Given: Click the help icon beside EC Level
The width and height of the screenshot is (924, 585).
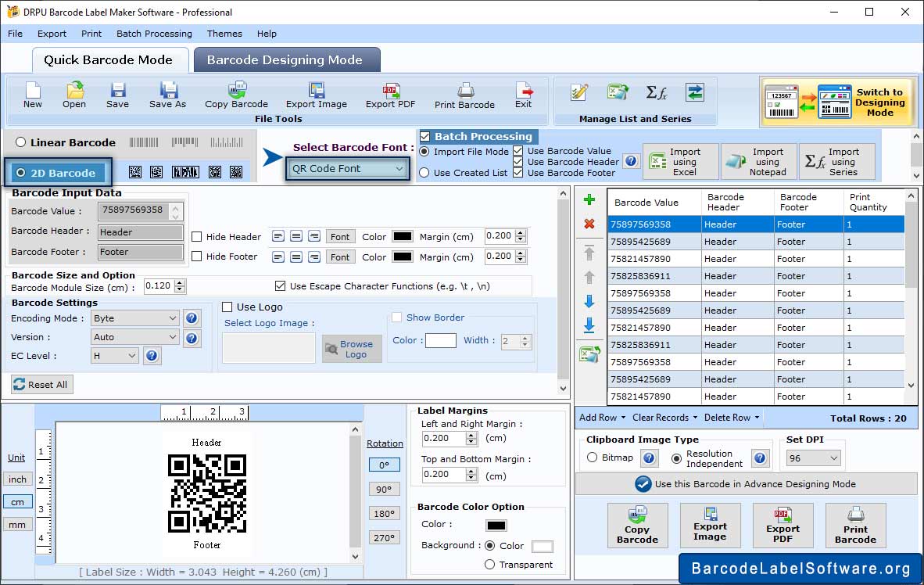Looking at the screenshot, I should (152, 356).
